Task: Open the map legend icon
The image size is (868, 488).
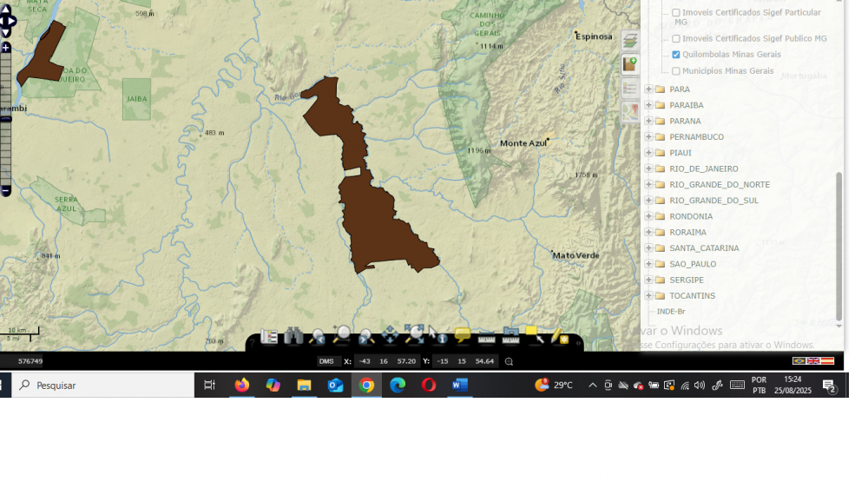Action: [x=630, y=89]
